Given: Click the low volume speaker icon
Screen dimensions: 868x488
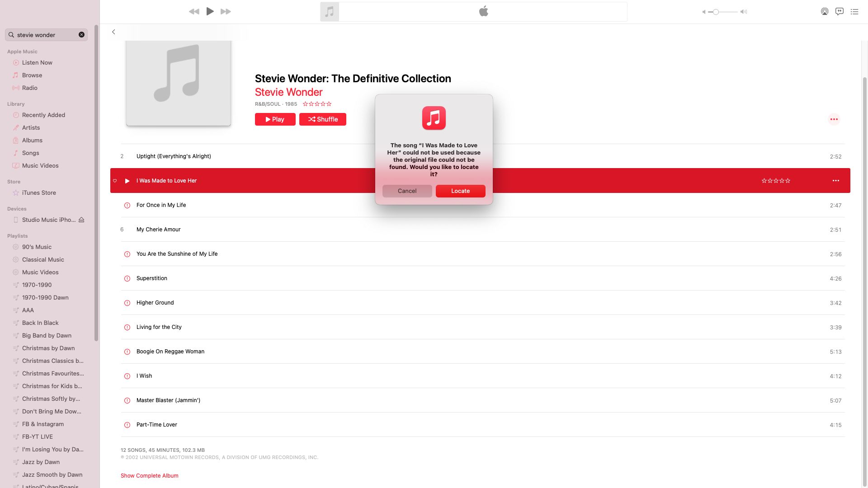Looking at the screenshot, I should (x=704, y=12).
